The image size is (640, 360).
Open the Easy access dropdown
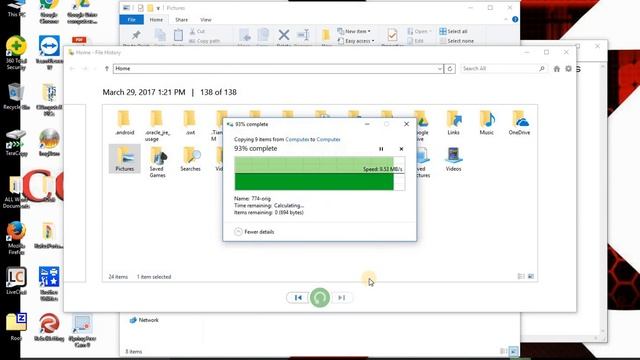click(x=356, y=41)
